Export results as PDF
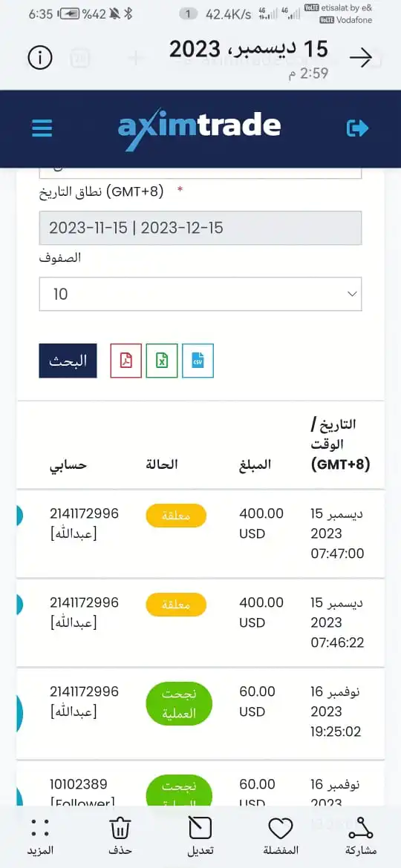401x868 pixels. tap(126, 361)
